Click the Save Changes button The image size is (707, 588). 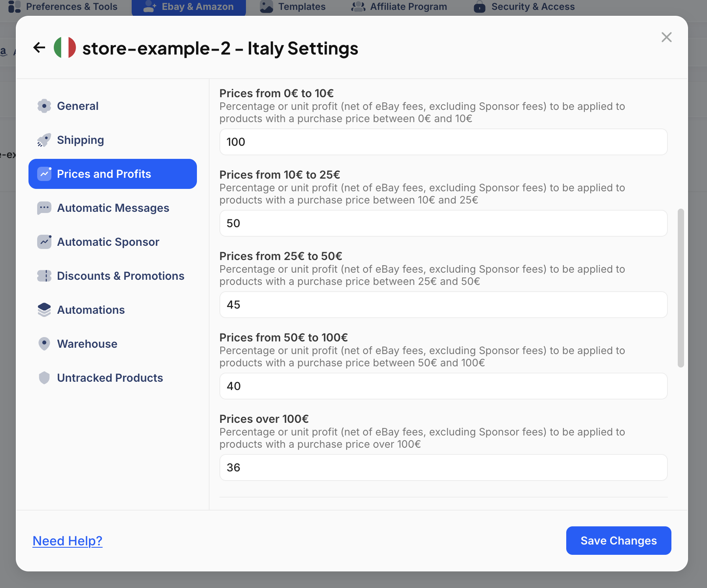(x=618, y=541)
